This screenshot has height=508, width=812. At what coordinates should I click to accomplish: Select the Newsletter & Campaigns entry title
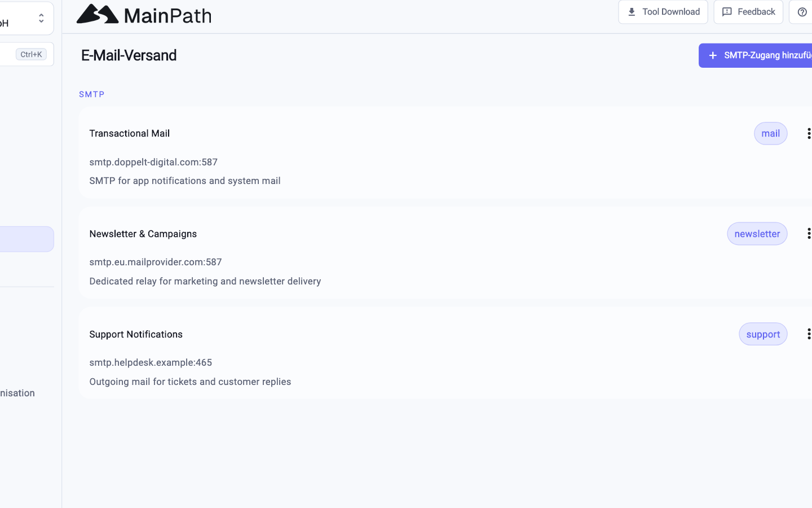click(x=143, y=234)
